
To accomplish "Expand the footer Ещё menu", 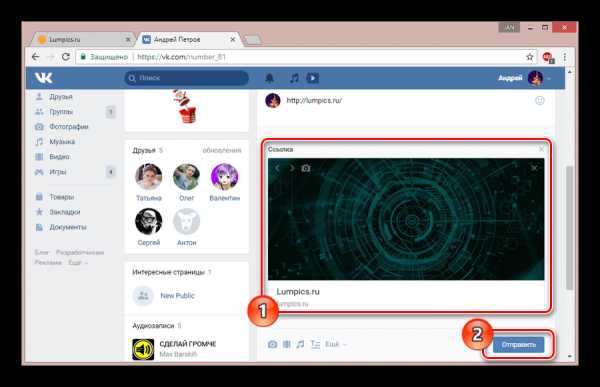I will tap(78, 263).
